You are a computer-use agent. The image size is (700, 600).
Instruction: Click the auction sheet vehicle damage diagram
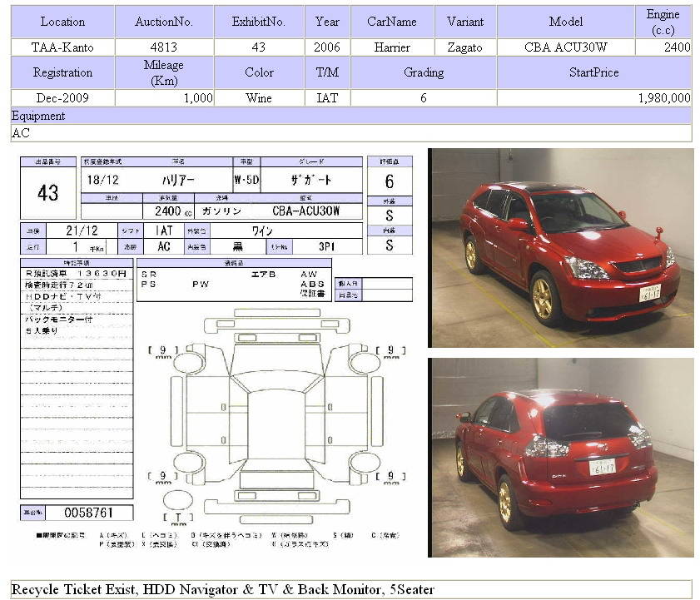point(277,418)
